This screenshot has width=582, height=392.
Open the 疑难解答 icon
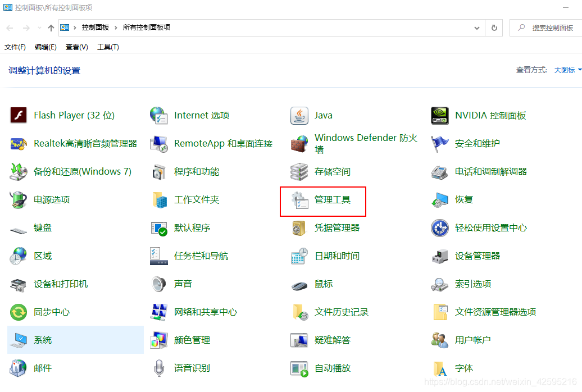click(x=299, y=340)
